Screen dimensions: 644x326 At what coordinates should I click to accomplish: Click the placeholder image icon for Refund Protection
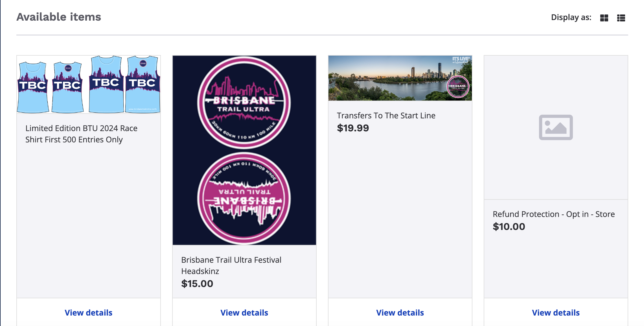point(556,127)
